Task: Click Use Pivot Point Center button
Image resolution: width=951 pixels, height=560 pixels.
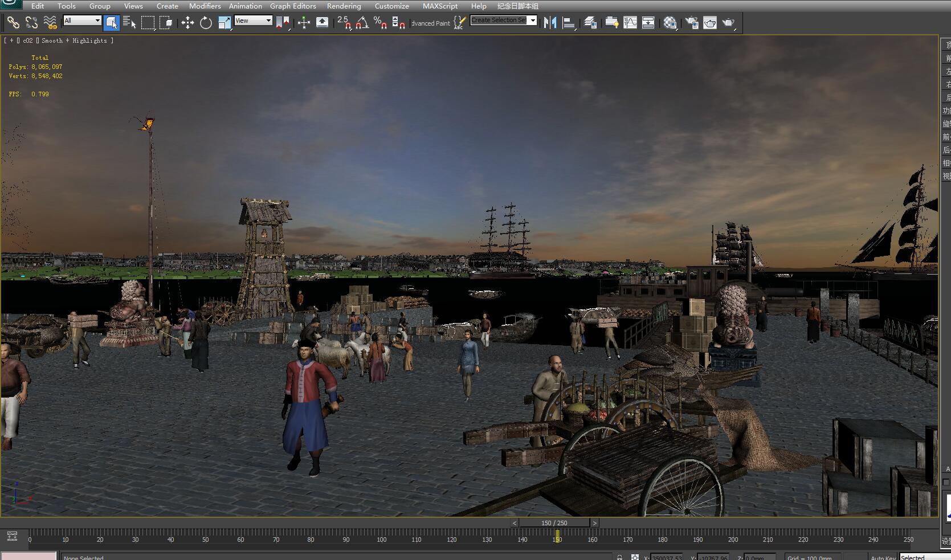Action: coord(283,23)
